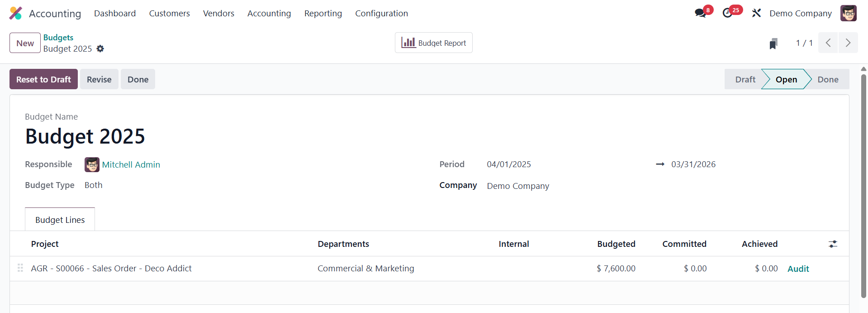
Task: Open the Demo Company switcher
Action: tap(800, 13)
